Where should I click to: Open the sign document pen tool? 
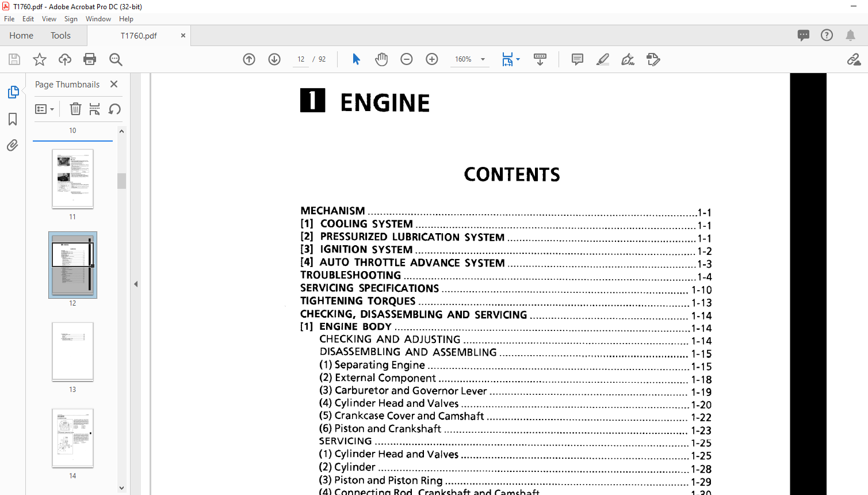pyautogui.click(x=628, y=59)
